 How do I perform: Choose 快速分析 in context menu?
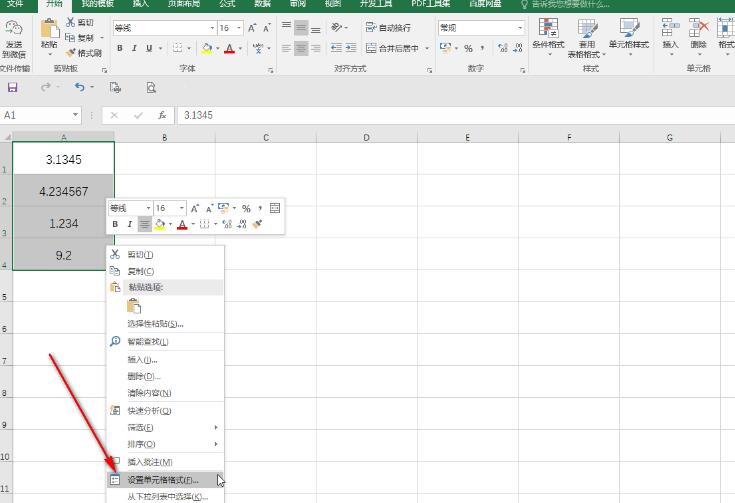[165, 411]
